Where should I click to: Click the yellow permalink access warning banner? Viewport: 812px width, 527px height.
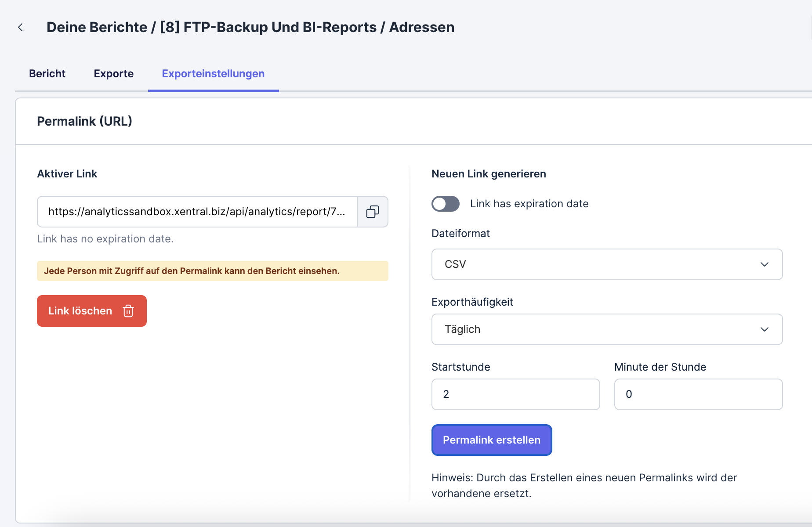point(212,271)
